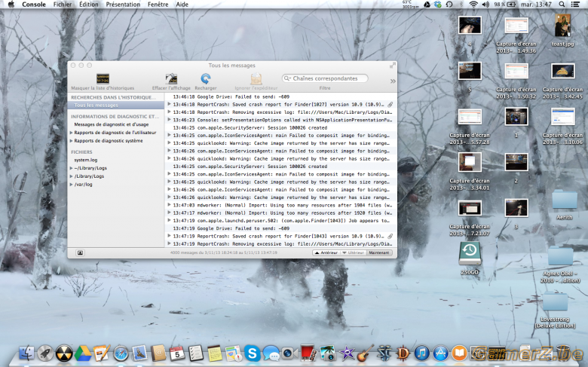Select the 13:47:17 mdworker 1920 files message

click(281, 213)
